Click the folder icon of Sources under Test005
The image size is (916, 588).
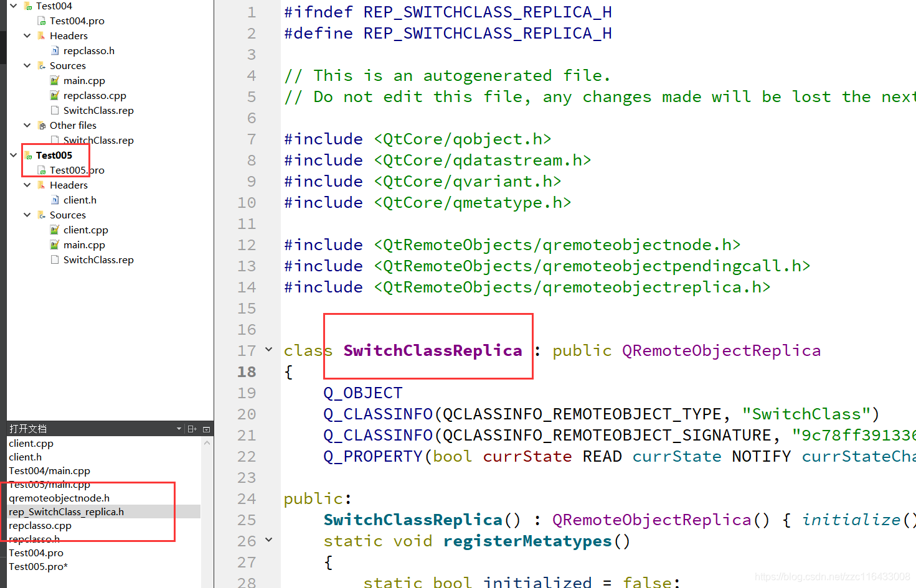pyautogui.click(x=41, y=215)
